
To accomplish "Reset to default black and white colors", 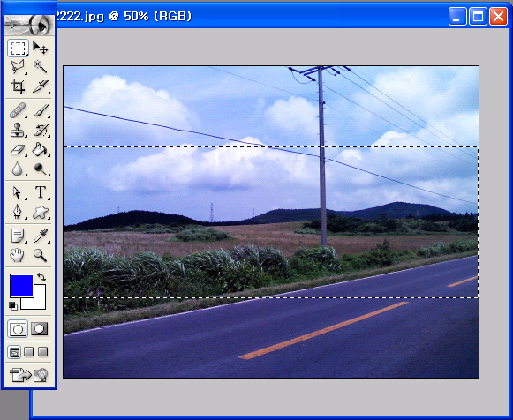I will point(13,306).
